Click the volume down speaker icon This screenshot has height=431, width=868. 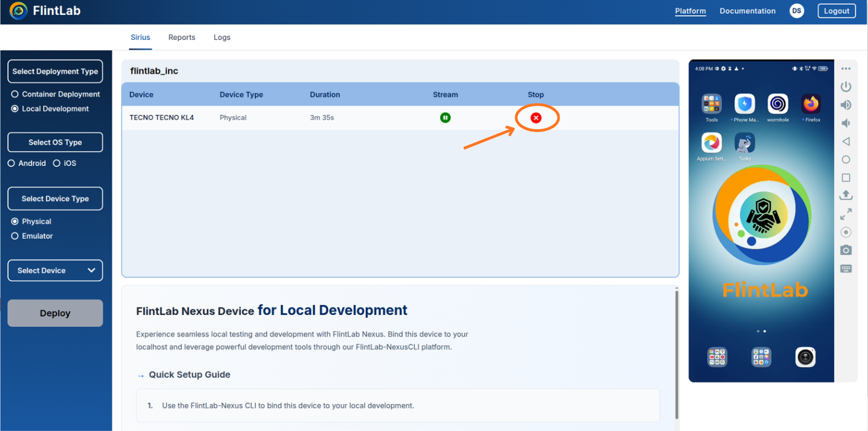coord(846,123)
